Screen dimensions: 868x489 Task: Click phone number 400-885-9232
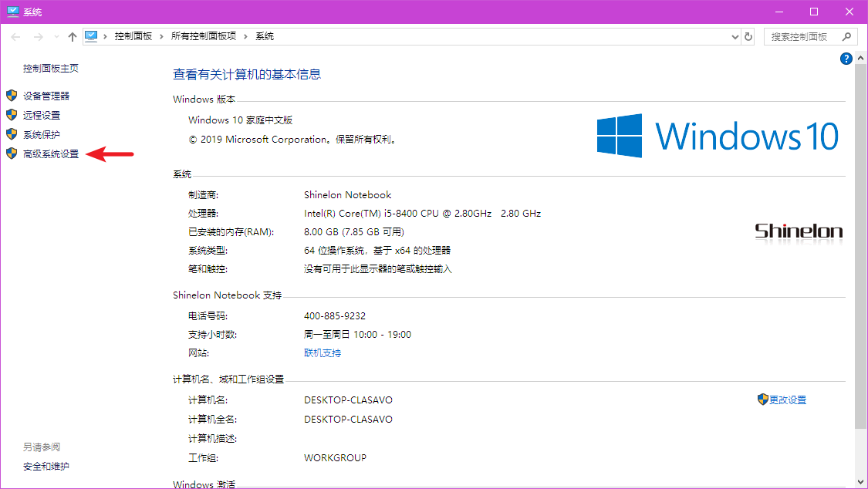(335, 316)
